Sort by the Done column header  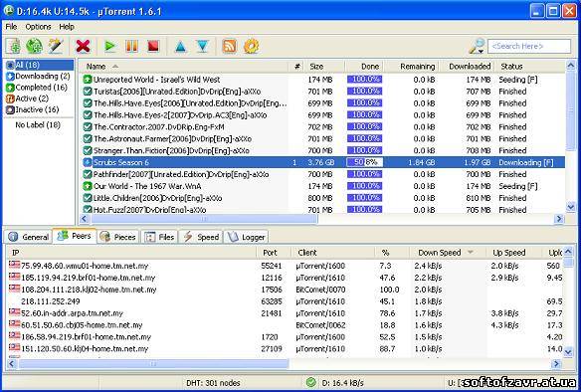point(364,67)
